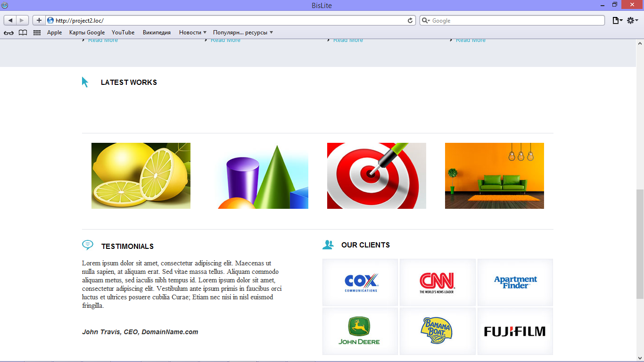Click the address bar showing project2.loc

coord(230,20)
